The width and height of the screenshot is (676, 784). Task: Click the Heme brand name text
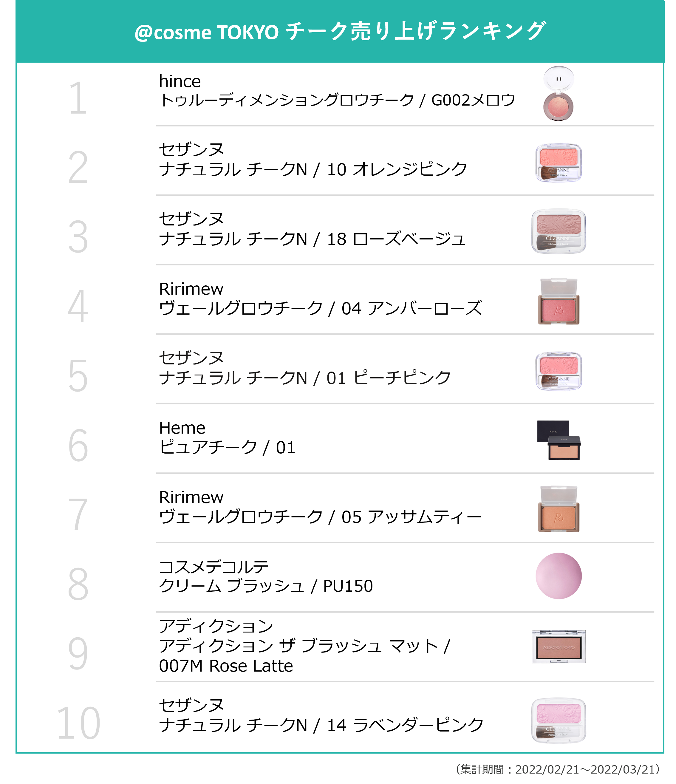point(182,428)
